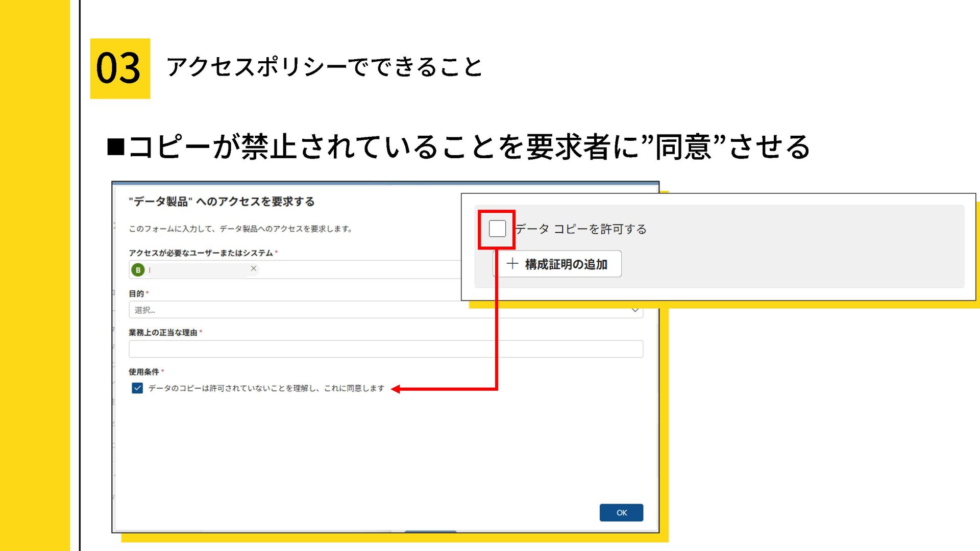Screen dimensions: 980x551
Task: Click the アクセスポリシーでできること slide title
Action: click(x=325, y=67)
